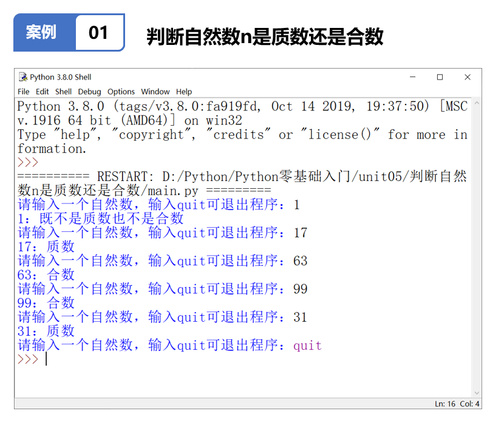Click the scrollbar down arrow
This screenshot has width=504, height=425.
477,393
